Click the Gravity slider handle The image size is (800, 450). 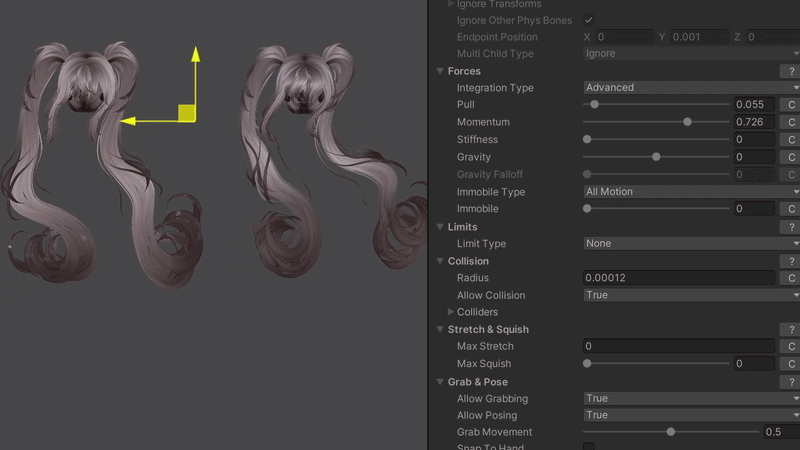[x=656, y=157]
